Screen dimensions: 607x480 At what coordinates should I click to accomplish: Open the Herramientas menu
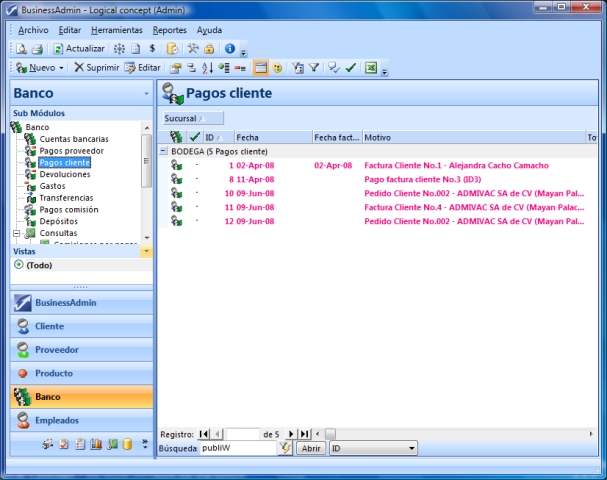point(116,30)
